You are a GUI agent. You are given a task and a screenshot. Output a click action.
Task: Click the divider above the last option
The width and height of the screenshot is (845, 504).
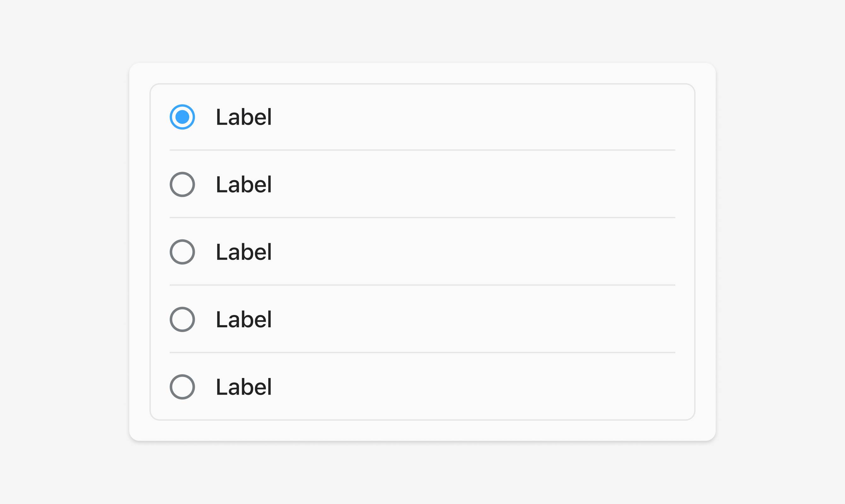[422, 352]
